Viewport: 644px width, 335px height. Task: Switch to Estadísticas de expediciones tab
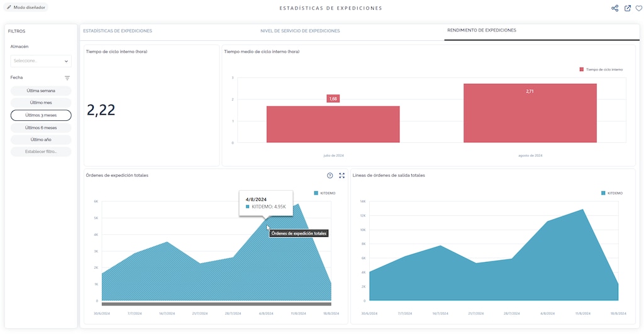pyautogui.click(x=118, y=31)
